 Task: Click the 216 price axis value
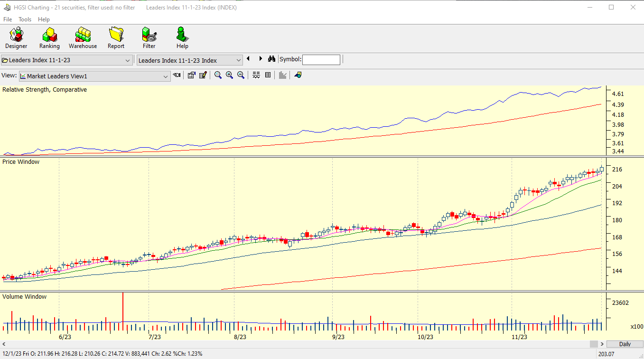pyautogui.click(x=617, y=170)
